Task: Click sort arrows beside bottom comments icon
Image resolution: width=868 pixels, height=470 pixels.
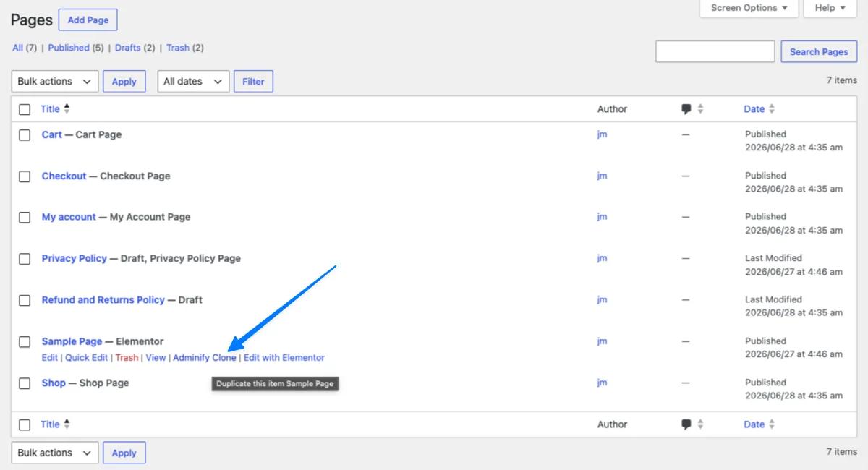Action: click(x=700, y=424)
